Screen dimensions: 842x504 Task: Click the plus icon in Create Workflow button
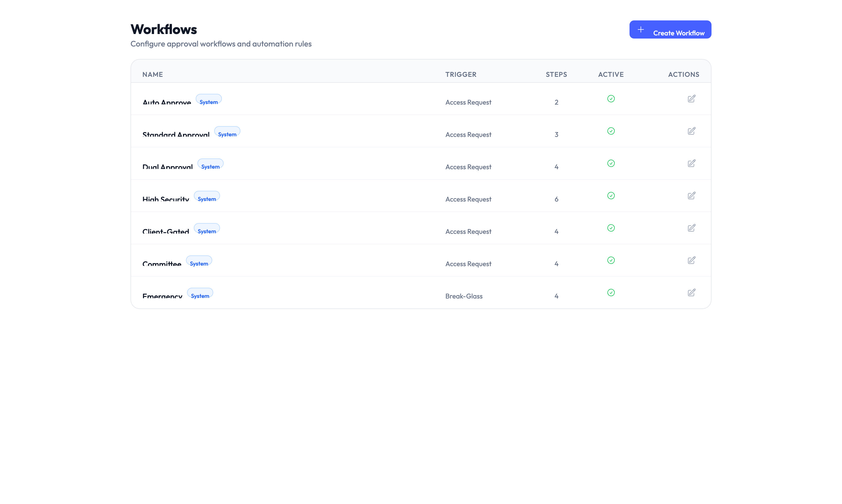(641, 29)
